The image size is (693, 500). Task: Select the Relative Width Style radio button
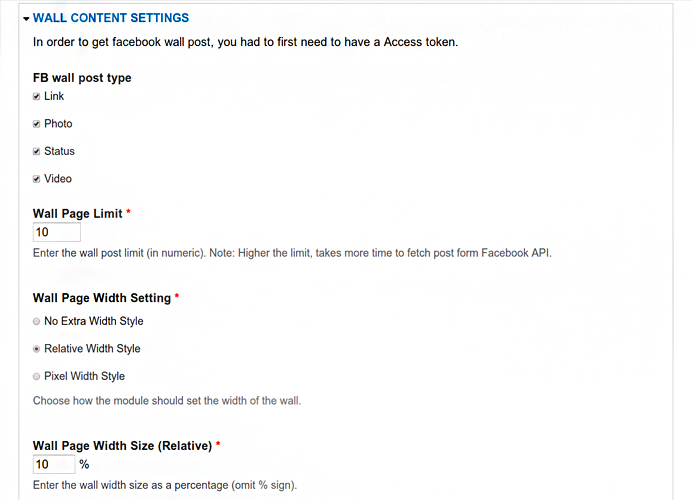point(36,349)
